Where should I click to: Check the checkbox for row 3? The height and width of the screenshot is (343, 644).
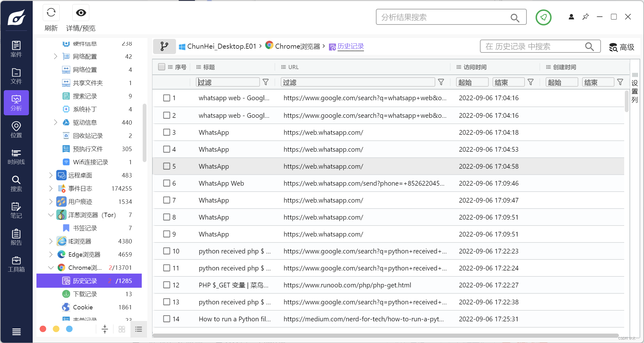pyautogui.click(x=167, y=132)
